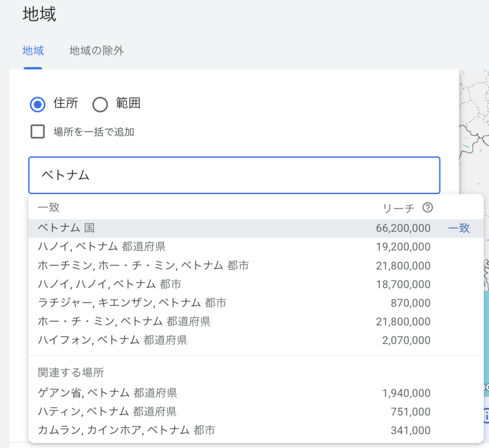
Task: Select the 住所 radio button
Action: click(x=38, y=104)
